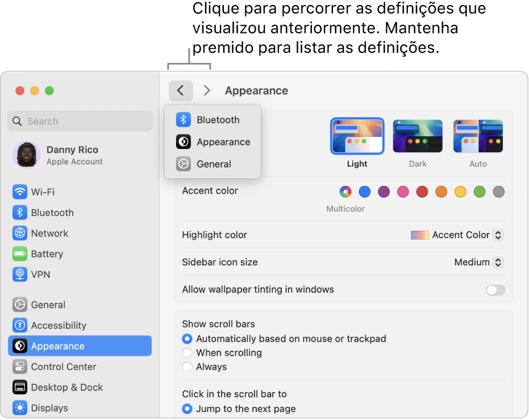Click the Battery icon in sidebar
Screen dimensions: 529x420
pyautogui.click(x=20, y=253)
